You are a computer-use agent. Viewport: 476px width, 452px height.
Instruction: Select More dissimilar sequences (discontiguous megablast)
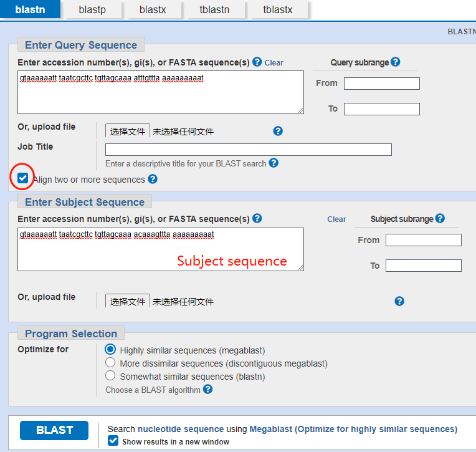pos(110,362)
